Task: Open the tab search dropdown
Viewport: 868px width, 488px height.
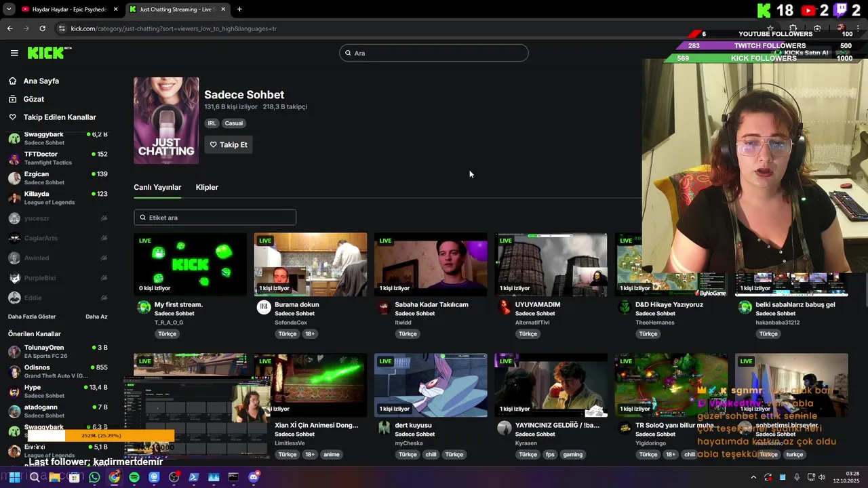Action: point(8,9)
